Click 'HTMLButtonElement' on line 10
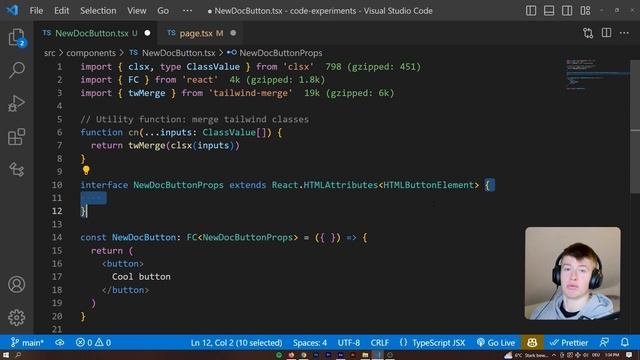Screen dimensions: 640x360 (x=428, y=185)
